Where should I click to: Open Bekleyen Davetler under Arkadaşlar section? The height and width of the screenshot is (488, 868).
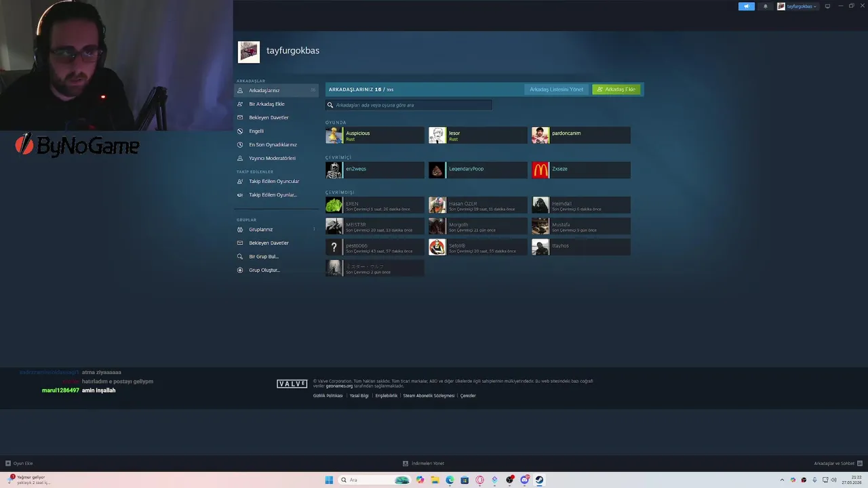(276, 117)
